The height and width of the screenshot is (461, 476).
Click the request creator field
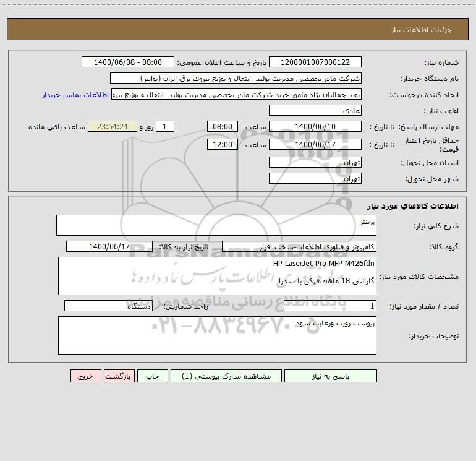pos(237,95)
